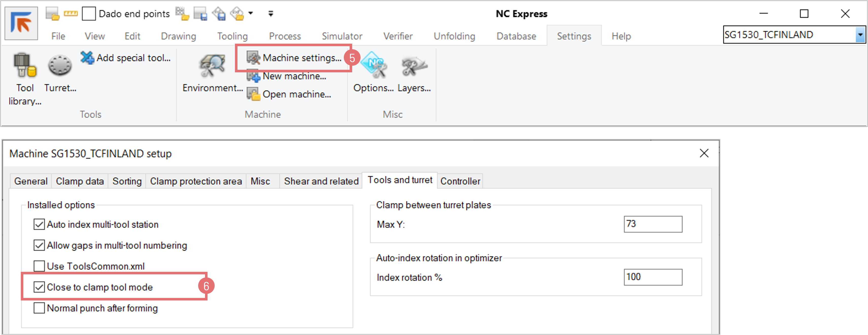Open the Tooling ribbon tab
The image size is (868, 335).
[x=232, y=36]
